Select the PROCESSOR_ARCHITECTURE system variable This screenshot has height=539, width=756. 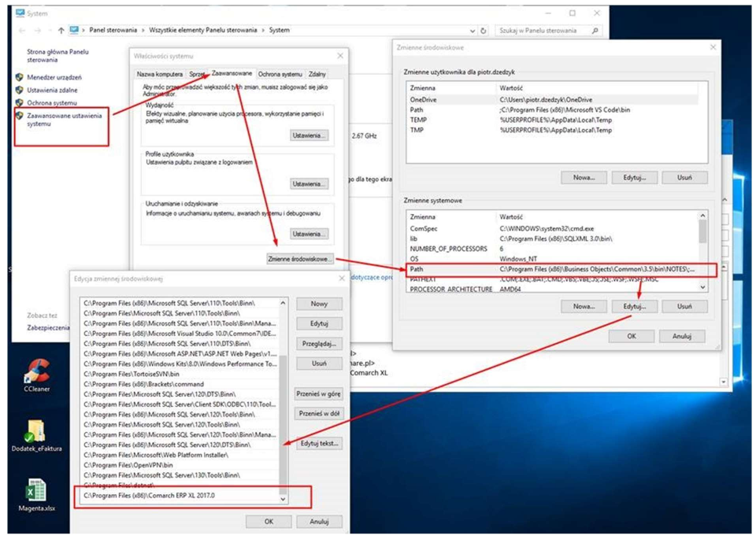[x=553, y=289]
